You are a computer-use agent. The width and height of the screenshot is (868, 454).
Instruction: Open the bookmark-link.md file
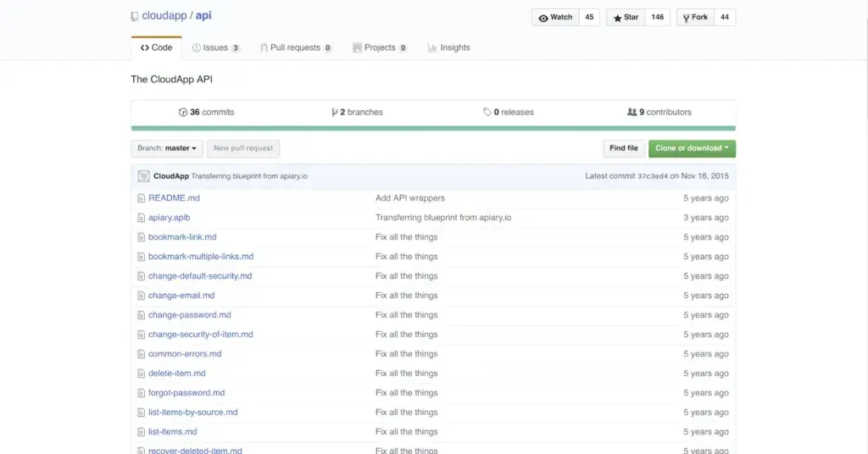[x=182, y=237]
